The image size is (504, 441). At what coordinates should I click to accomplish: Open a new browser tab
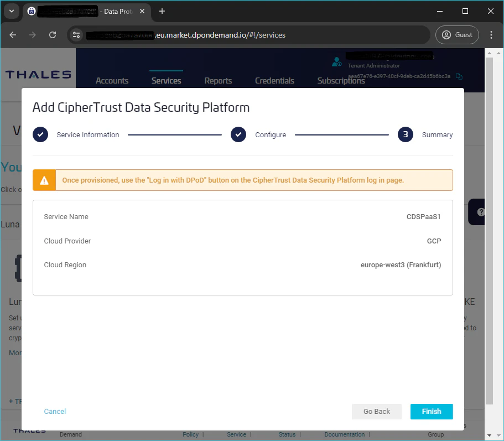click(162, 11)
